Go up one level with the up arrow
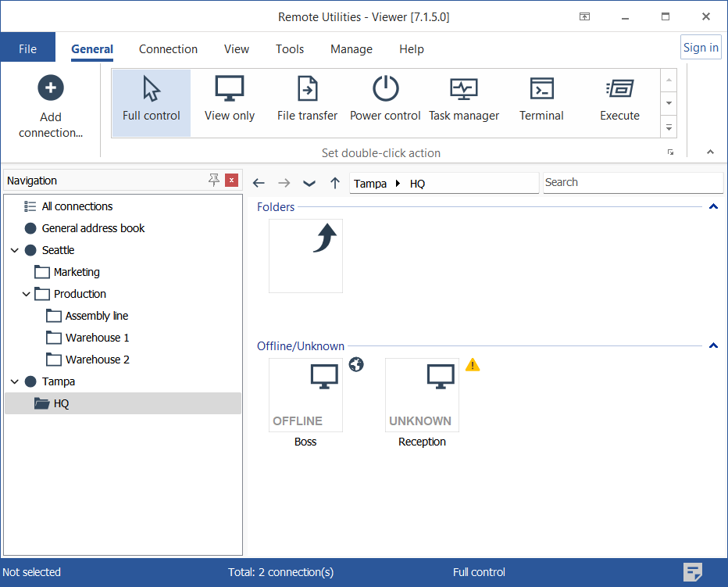 335,183
